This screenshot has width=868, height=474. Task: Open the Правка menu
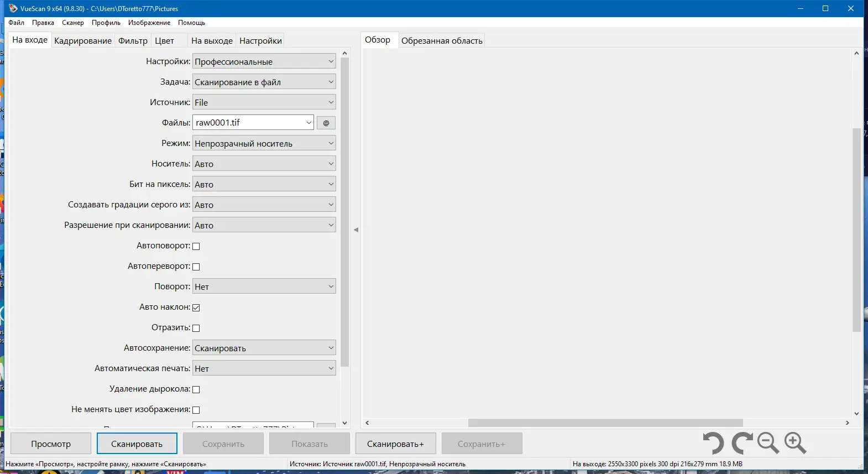coord(43,23)
